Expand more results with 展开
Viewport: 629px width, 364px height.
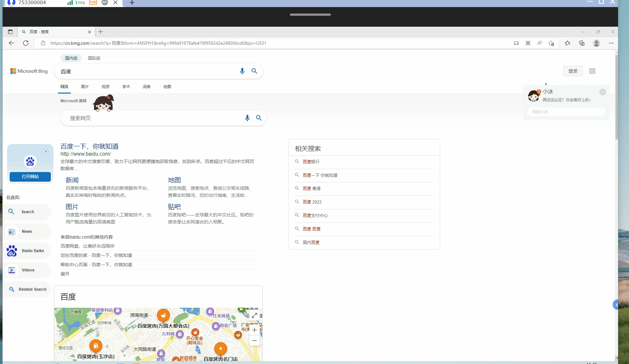[65, 274]
